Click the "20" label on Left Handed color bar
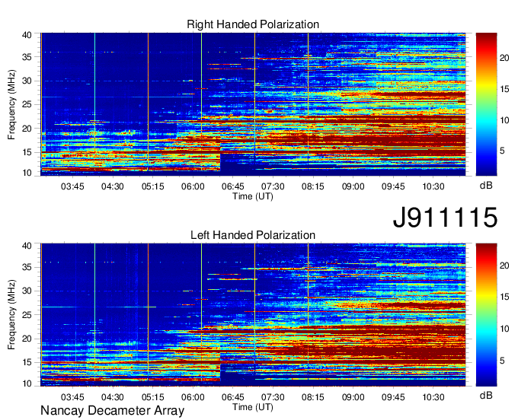The width and height of the screenshot is (518, 420). coord(504,266)
